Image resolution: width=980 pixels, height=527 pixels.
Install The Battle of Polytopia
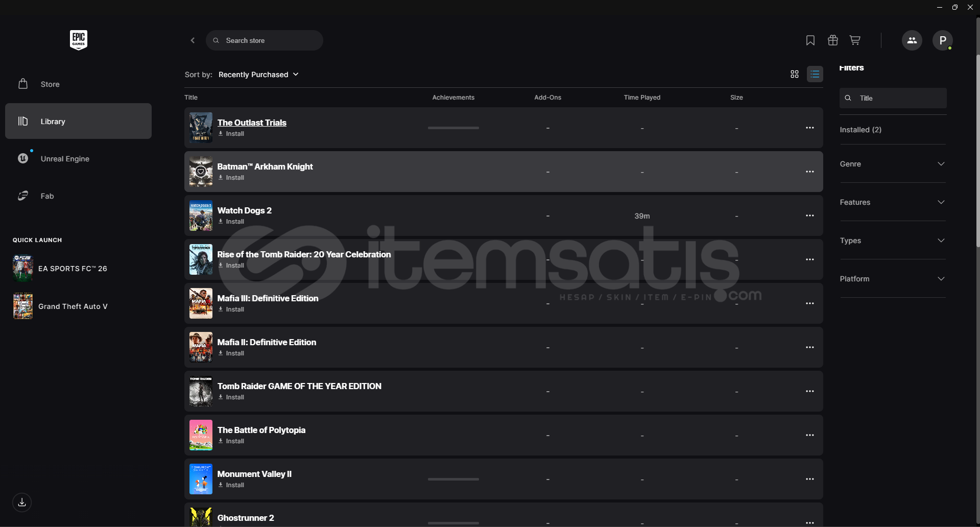pyautogui.click(x=231, y=441)
